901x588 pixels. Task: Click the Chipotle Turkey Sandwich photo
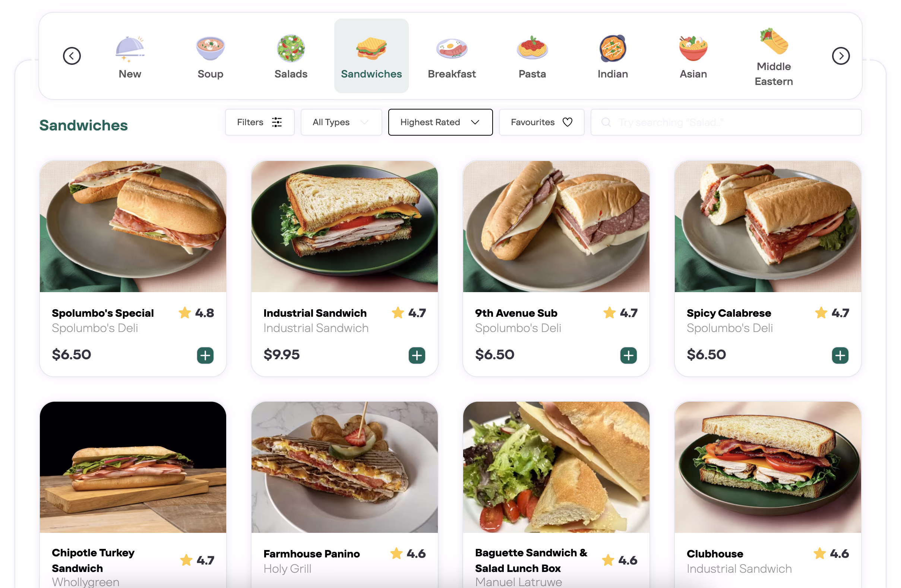click(x=133, y=467)
